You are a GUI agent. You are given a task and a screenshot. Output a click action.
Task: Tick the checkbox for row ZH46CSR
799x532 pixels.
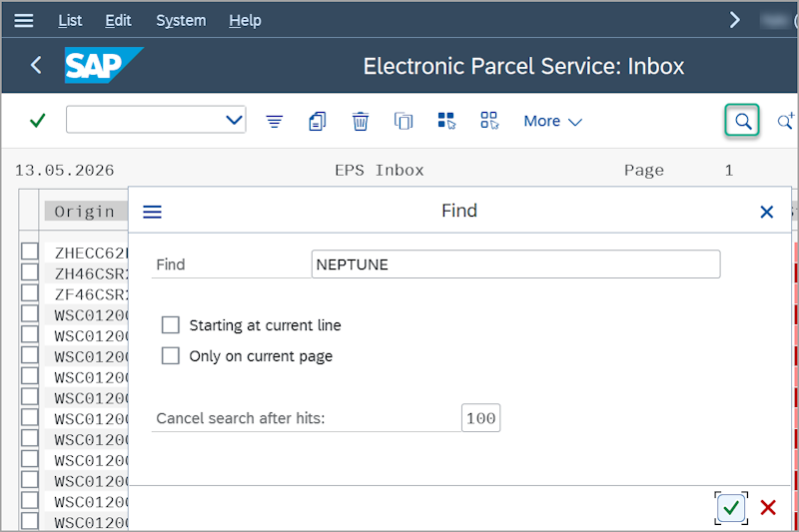pos(30,271)
